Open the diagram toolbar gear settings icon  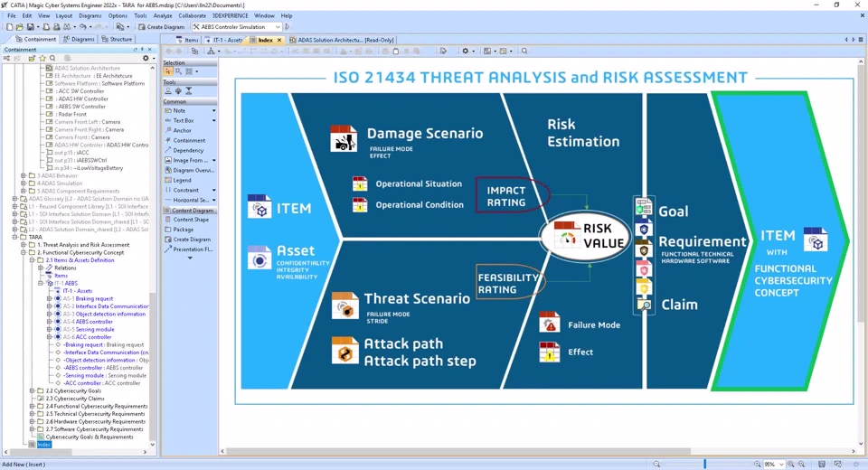click(x=466, y=51)
